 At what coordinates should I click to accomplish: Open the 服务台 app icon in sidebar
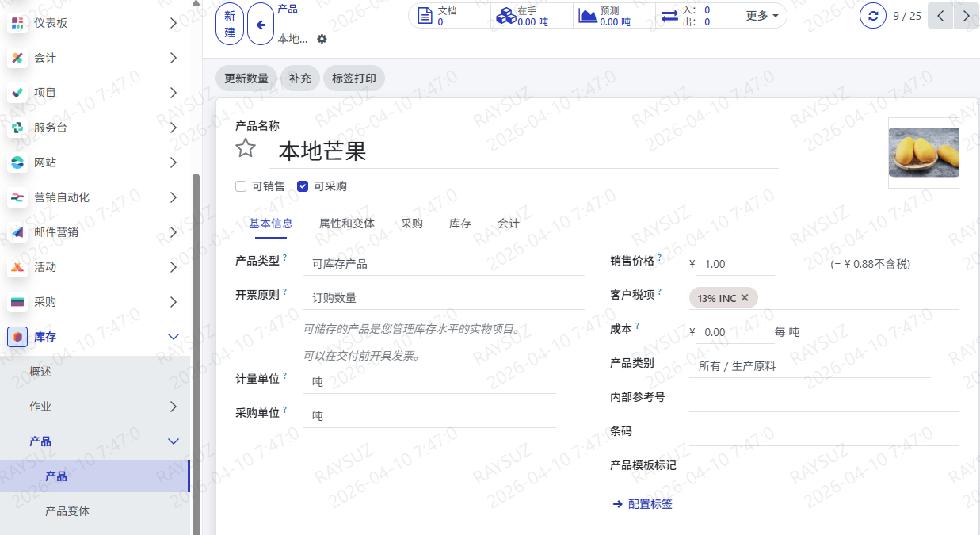(17, 128)
